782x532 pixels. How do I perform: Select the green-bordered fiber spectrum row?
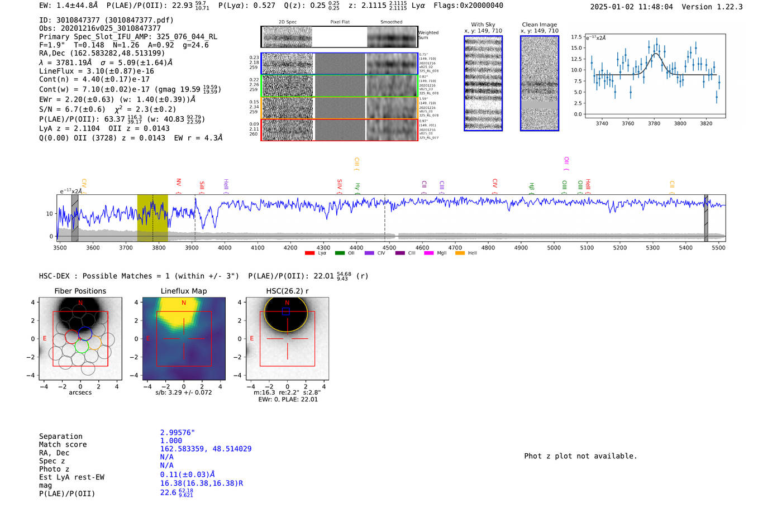point(339,86)
